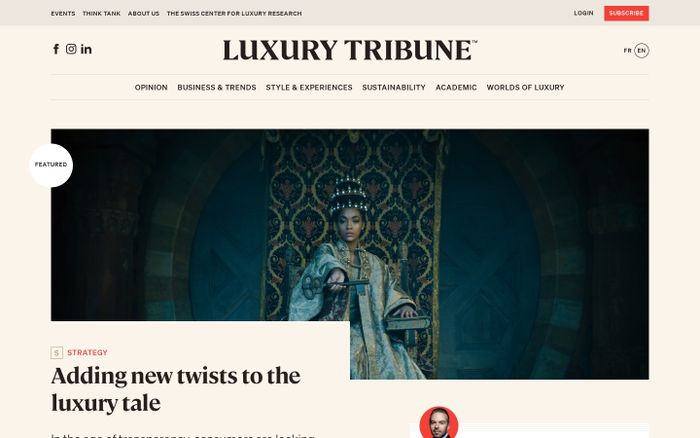The width and height of the screenshot is (700, 438).
Task: Click the Luxury Tribune logo
Action: tap(350, 50)
